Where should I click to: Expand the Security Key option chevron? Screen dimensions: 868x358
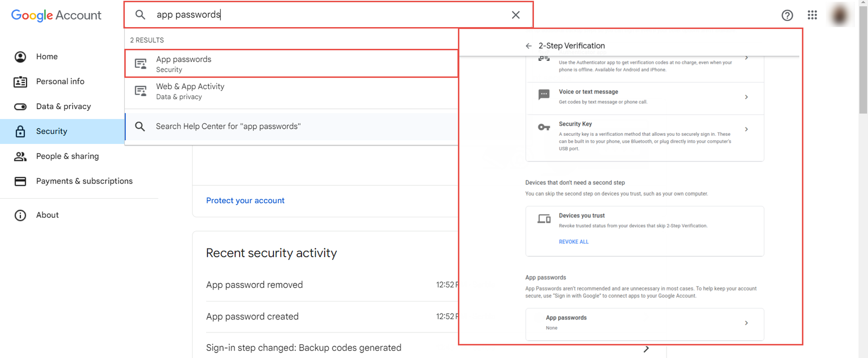pos(746,129)
